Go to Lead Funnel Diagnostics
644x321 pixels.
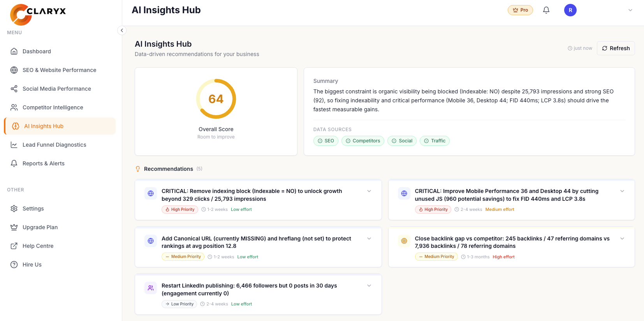click(x=54, y=145)
